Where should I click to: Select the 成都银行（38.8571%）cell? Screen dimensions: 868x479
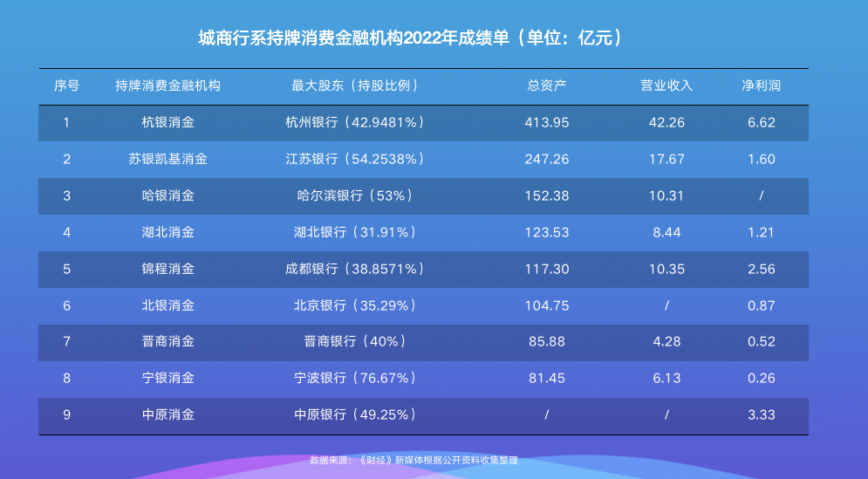(x=355, y=269)
